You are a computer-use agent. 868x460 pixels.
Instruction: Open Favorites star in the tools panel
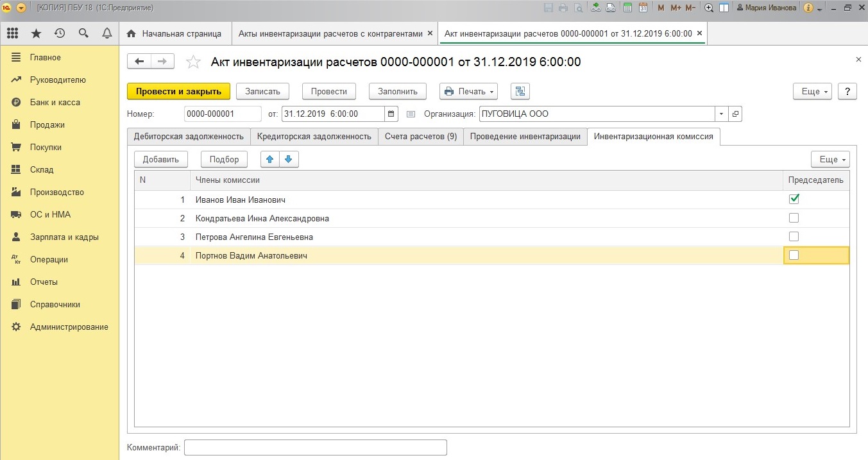coord(36,33)
